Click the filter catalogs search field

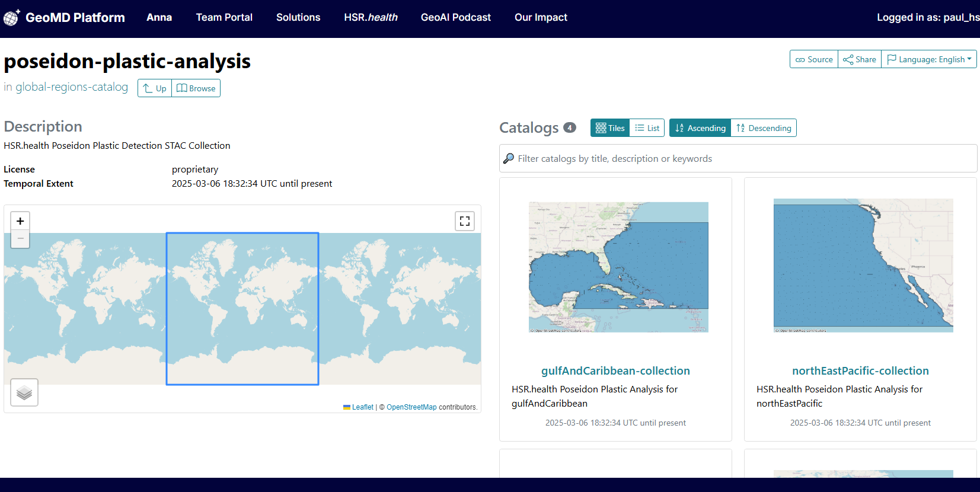(x=738, y=158)
